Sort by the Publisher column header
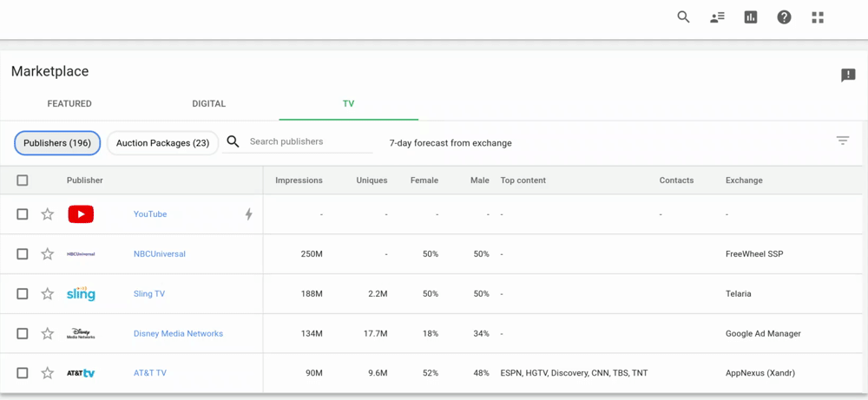 [85, 180]
